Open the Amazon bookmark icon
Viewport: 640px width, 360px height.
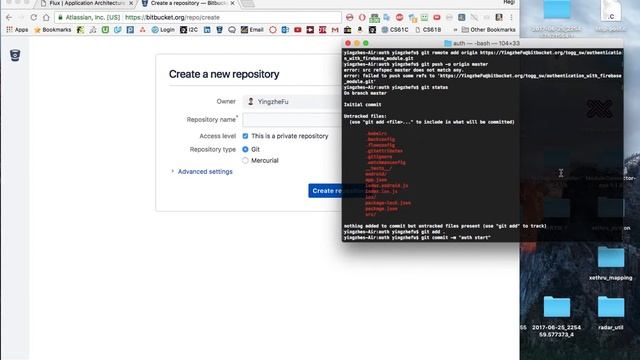click(360, 30)
